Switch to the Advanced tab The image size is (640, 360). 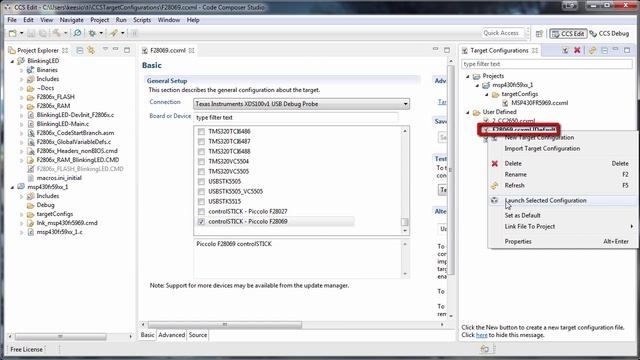coord(171,335)
